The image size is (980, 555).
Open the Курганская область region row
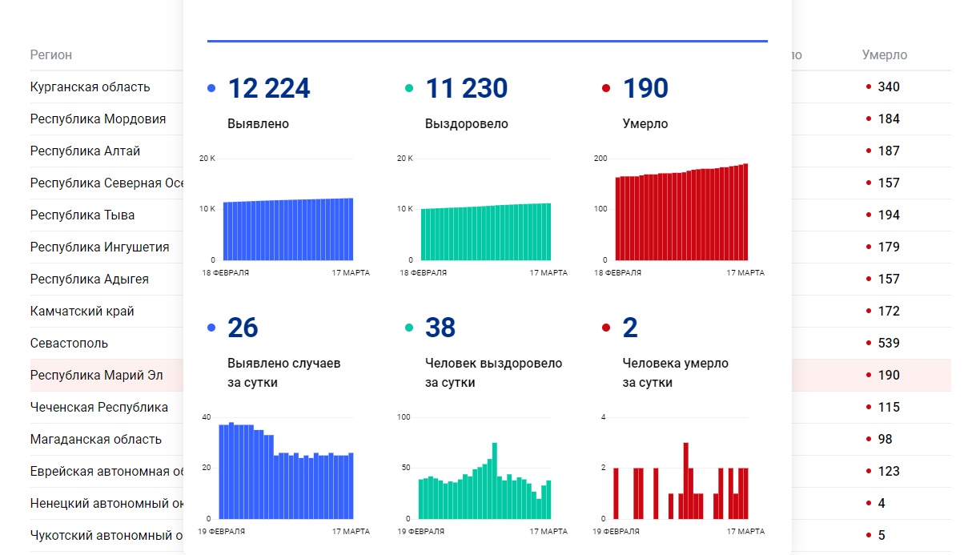point(90,87)
